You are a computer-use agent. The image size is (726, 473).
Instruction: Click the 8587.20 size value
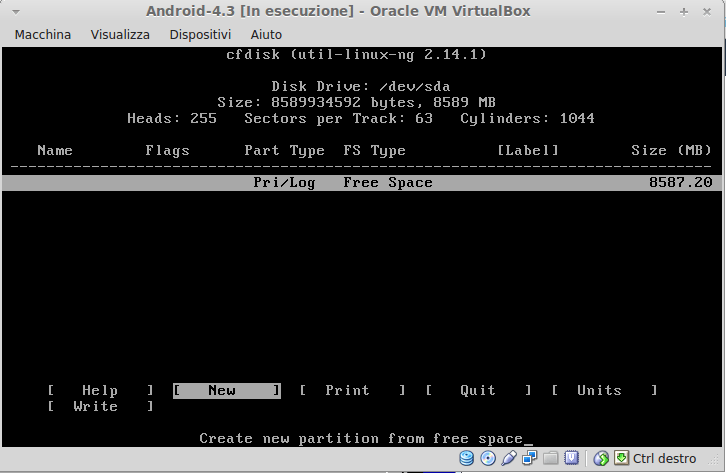680,182
